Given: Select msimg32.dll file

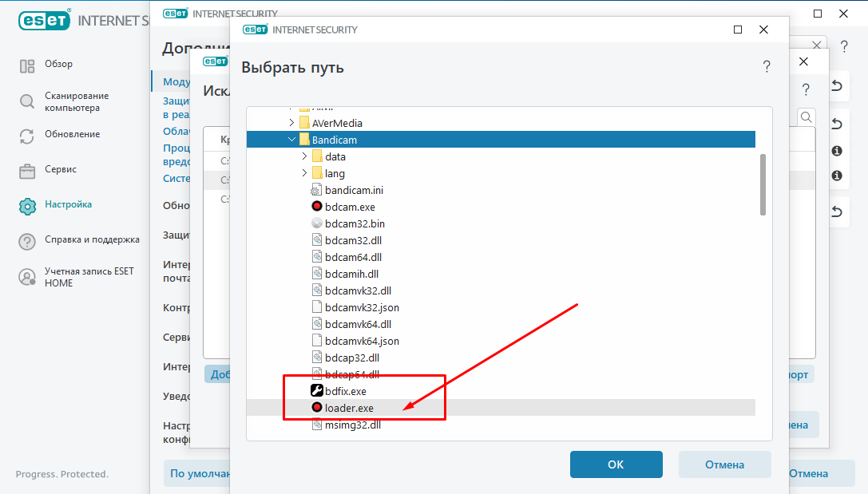Looking at the screenshot, I should pyautogui.click(x=353, y=425).
